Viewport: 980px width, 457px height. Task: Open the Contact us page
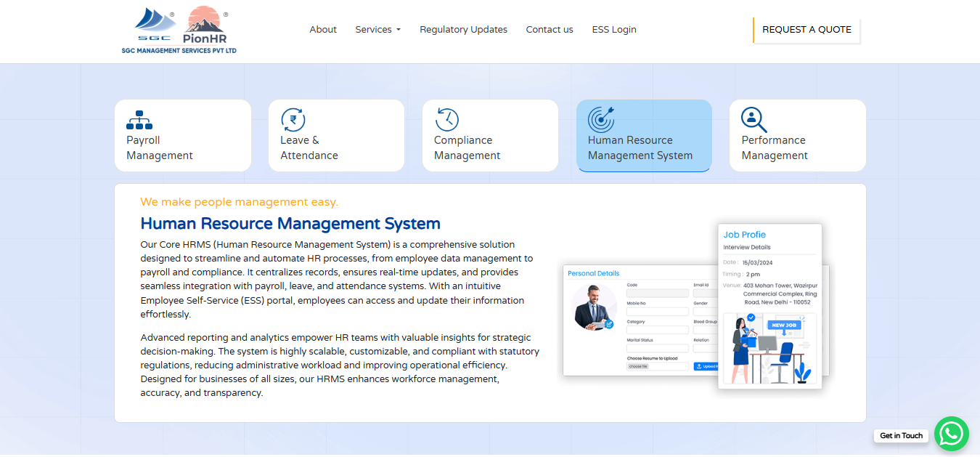(550, 30)
